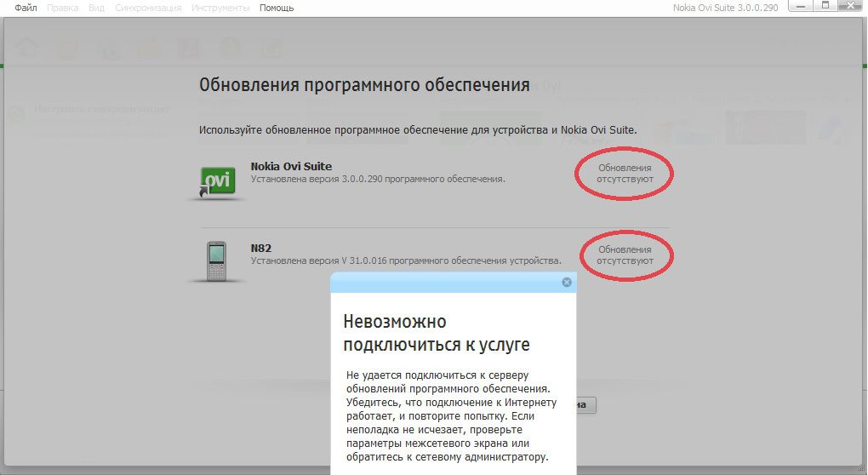
Task: Select the Nokia Ovi Suite product title
Action: 291,166
